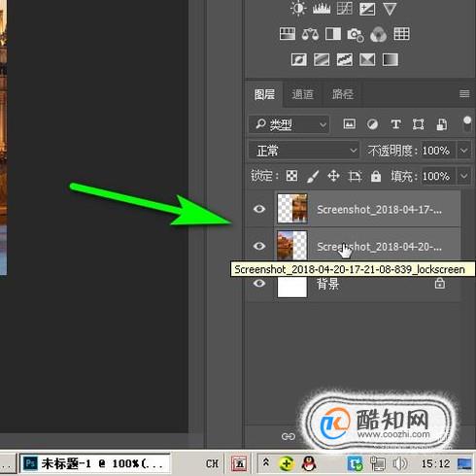Open the Layers panel menu

pos(464,94)
